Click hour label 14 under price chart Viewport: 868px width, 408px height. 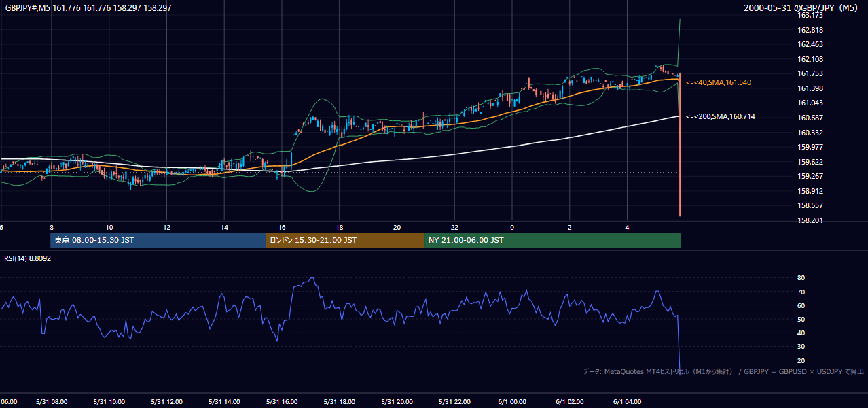click(225, 227)
